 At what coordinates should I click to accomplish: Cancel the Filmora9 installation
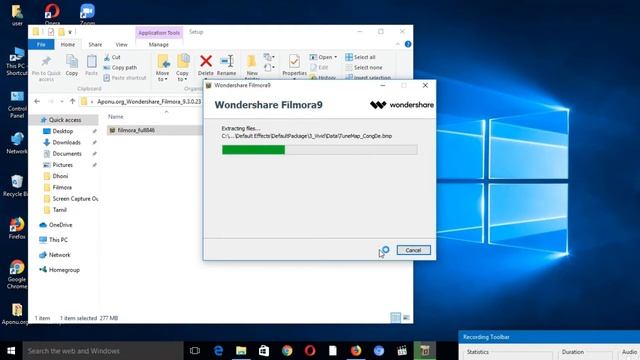pyautogui.click(x=413, y=250)
